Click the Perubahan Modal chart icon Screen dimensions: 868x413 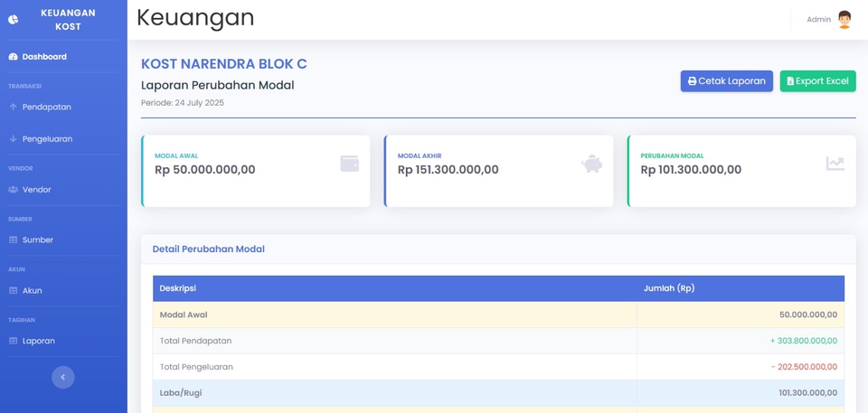click(x=835, y=164)
